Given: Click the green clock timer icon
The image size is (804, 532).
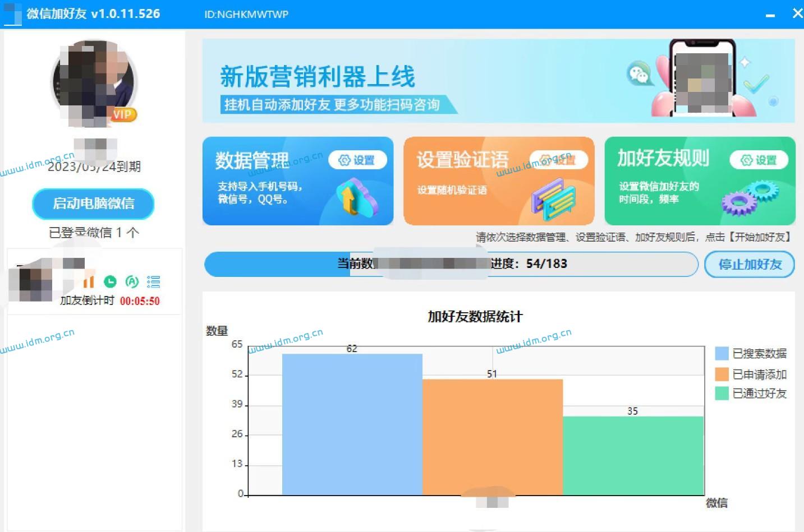Looking at the screenshot, I should [111, 281].
